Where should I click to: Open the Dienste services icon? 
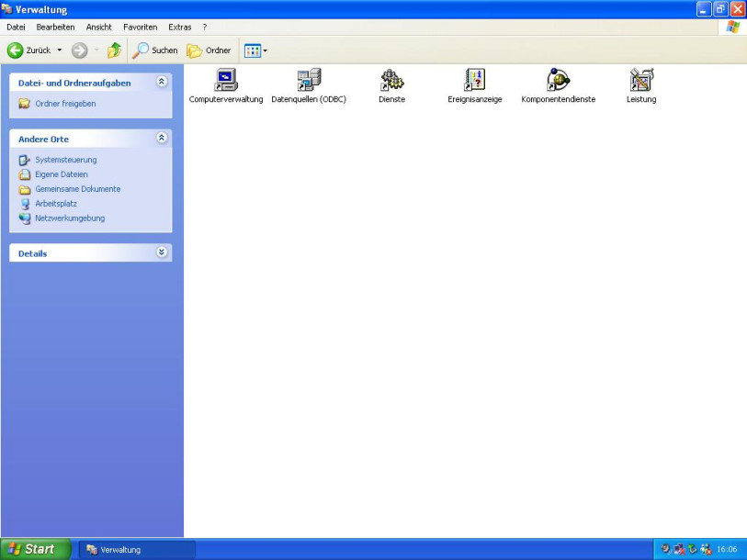coord(391,81)
